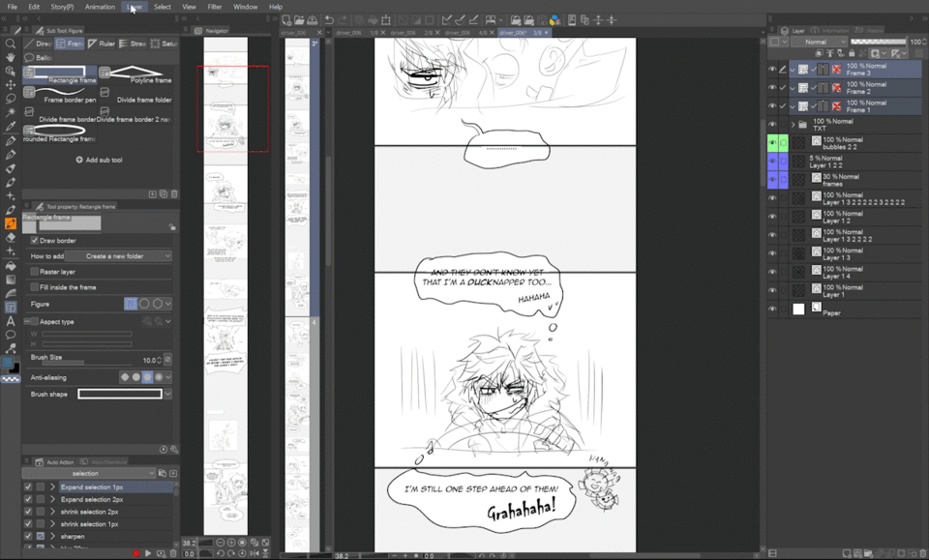Open the File menu
This screenshot has height=560, width=929.
click(x=12, y=7)
